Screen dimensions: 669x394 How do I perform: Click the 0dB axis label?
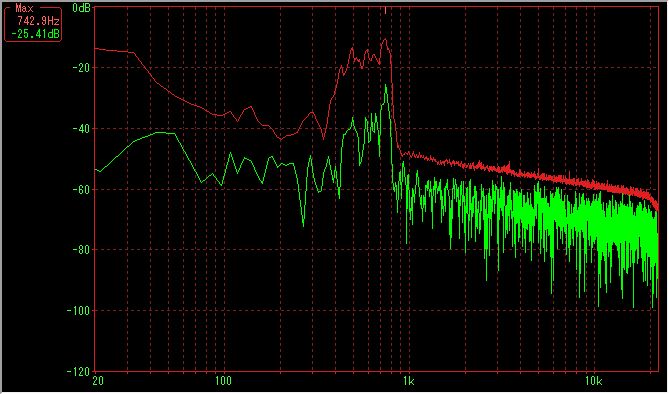[81, 8]
